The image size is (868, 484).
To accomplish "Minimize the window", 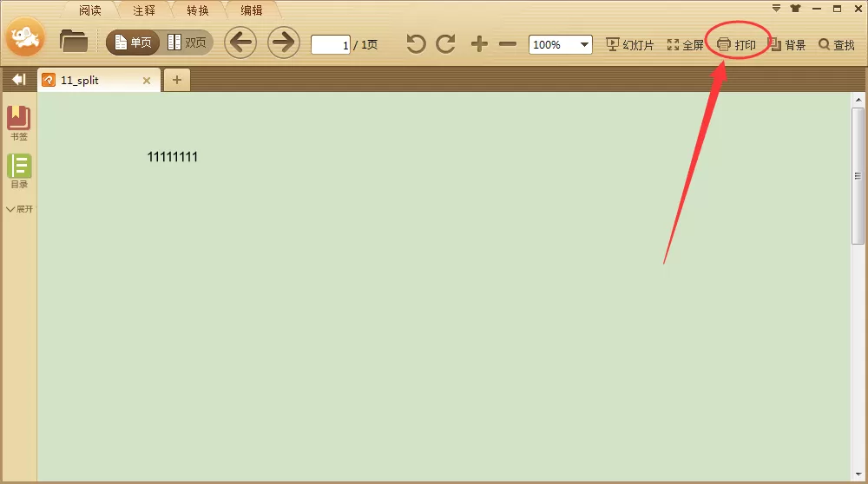I will (817, 9).
